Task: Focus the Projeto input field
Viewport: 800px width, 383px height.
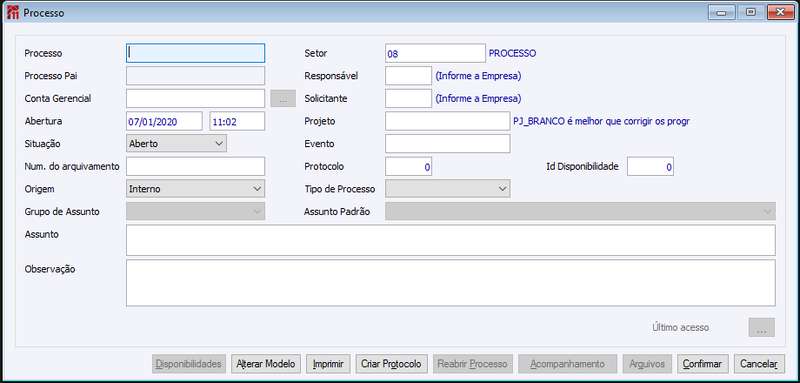Action: [447, 121]
